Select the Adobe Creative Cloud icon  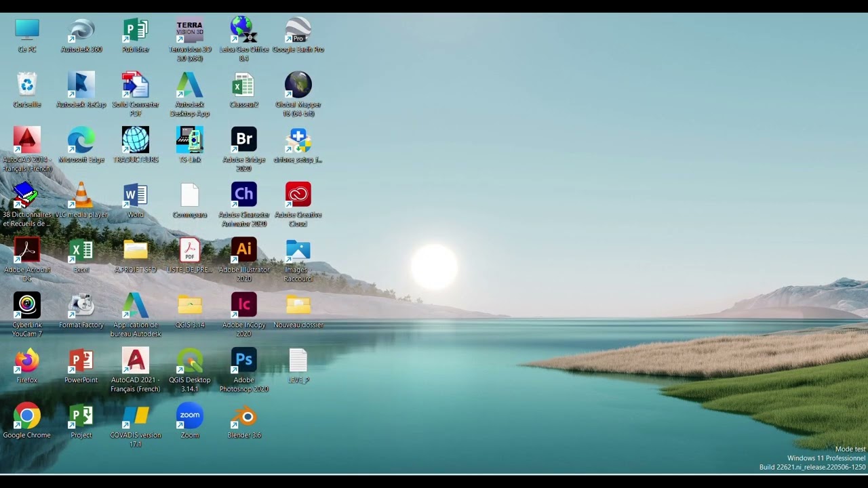pyautogui.click(x=298, y=195)
